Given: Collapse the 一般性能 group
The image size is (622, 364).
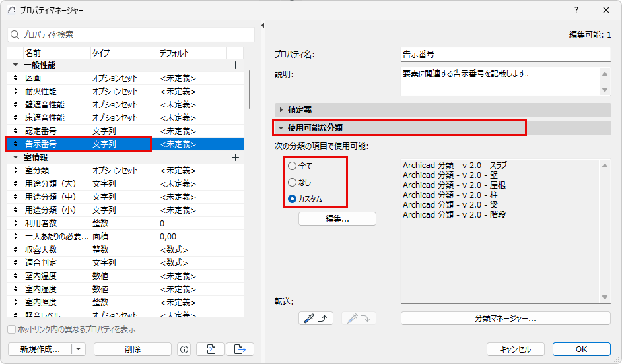Looking at the screenshot, I should tap(15, 65).
